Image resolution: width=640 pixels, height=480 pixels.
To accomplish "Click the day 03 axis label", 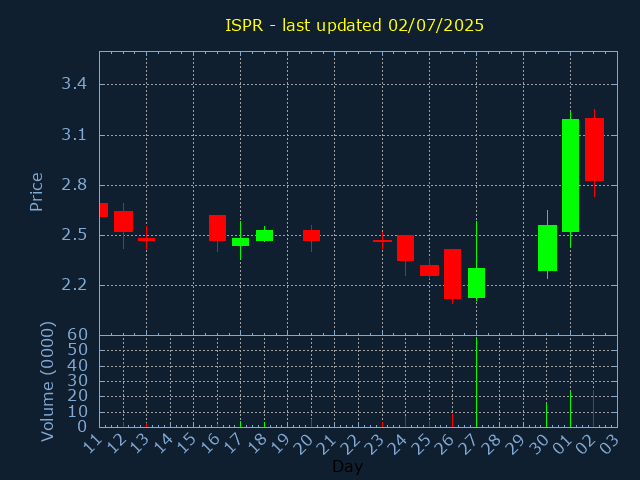I will click(x=611, y=443).
